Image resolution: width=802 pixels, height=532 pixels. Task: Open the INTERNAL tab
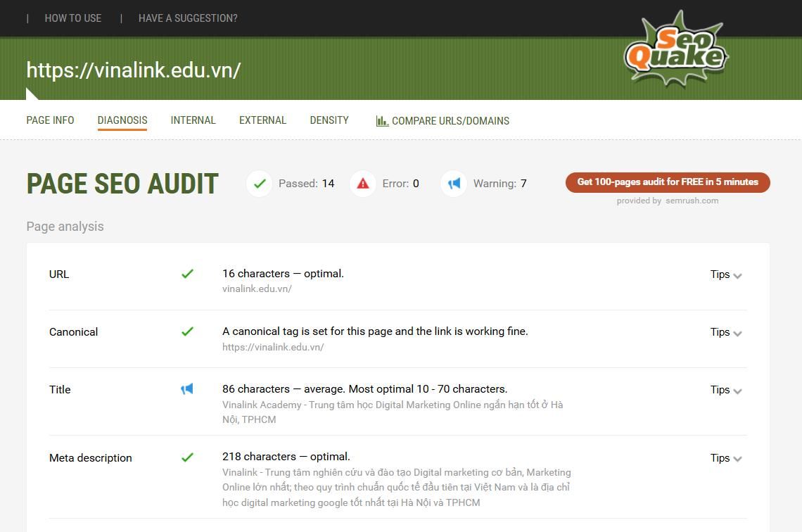[x=193, y=120]
